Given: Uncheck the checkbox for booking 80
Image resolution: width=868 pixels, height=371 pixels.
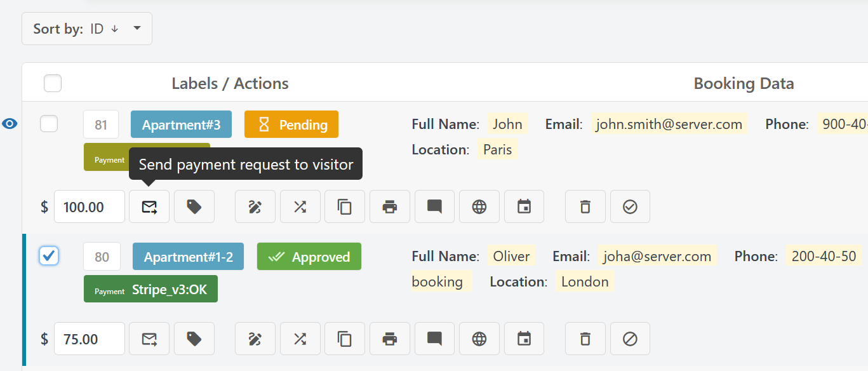Looking at the screenshot, I should pyautogui.click(x=49, y=256).
